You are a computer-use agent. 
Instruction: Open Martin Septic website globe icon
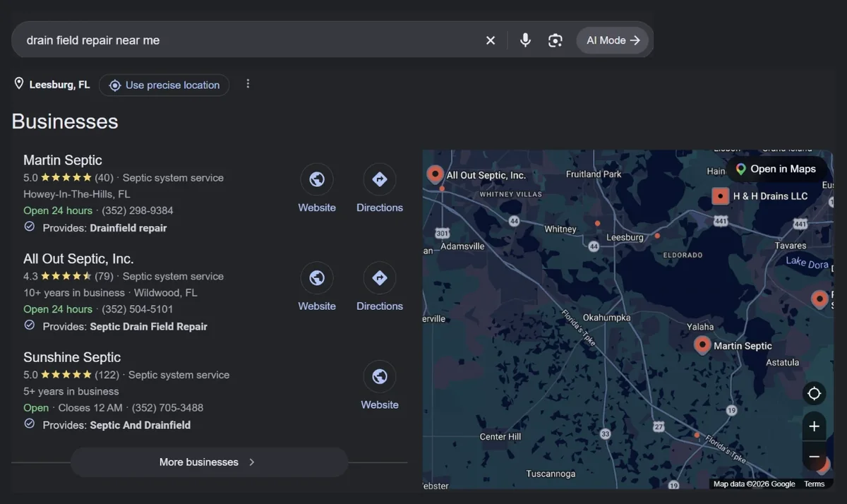pos(317,179)
